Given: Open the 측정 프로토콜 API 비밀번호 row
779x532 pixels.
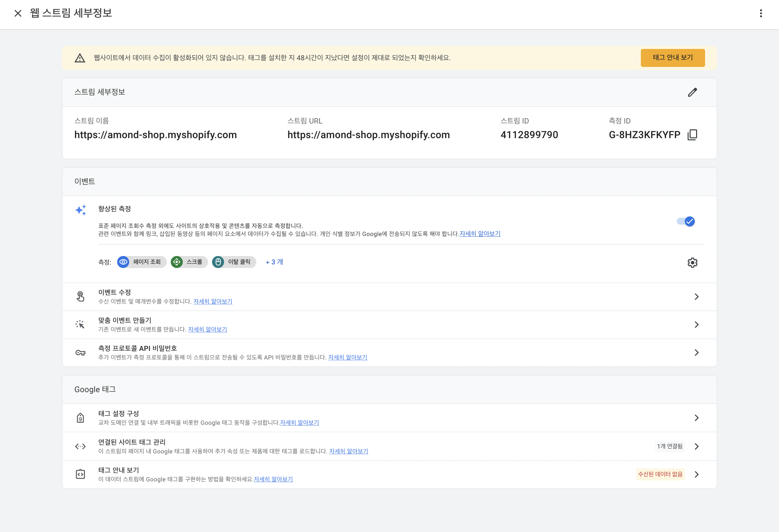Looking at the screenshot, I should [x=696, y=353].
